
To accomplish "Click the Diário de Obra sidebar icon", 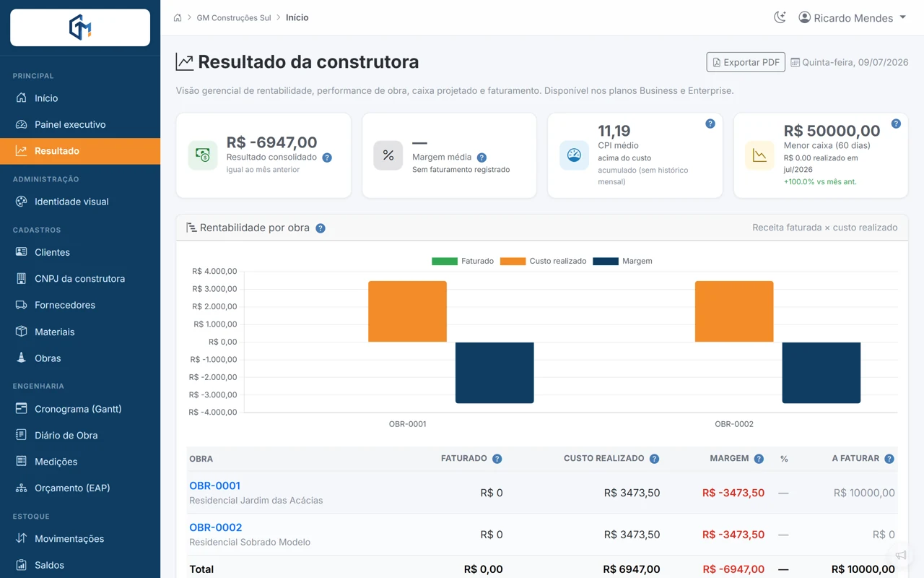I will coord(21,435).
